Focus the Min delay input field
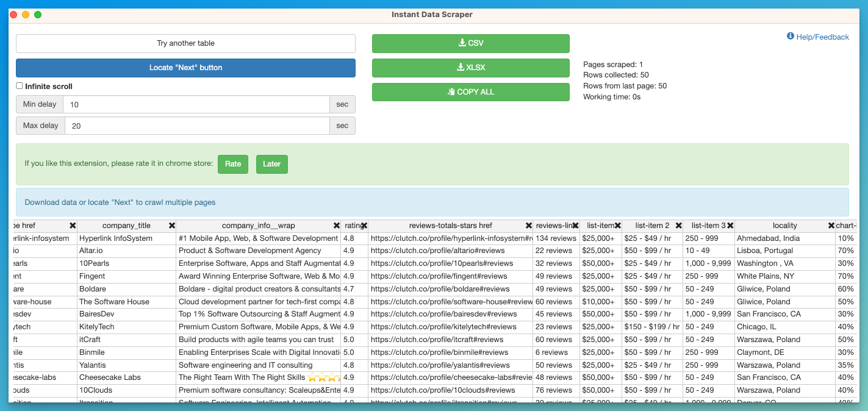 [196, 104]
